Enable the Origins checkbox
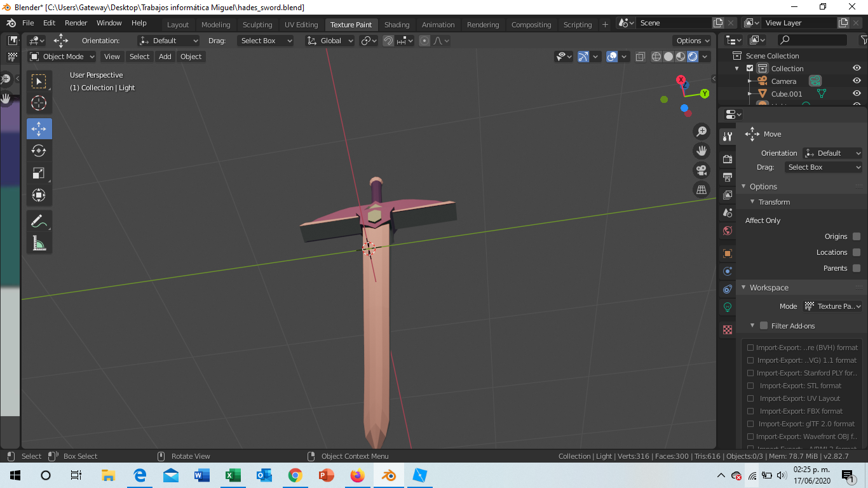Screen dimensions: 868x488 [x=857, y=236]
